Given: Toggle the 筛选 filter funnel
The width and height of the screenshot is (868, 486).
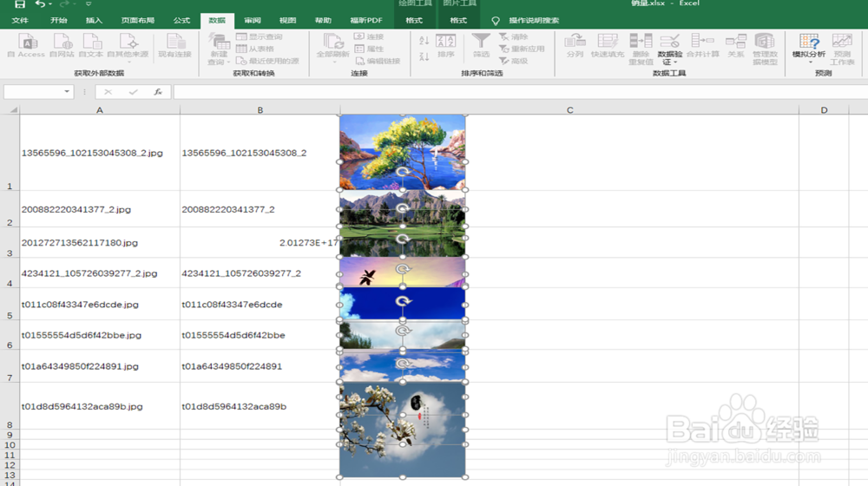Looking at the screenshot, I should tap(481, 45).
